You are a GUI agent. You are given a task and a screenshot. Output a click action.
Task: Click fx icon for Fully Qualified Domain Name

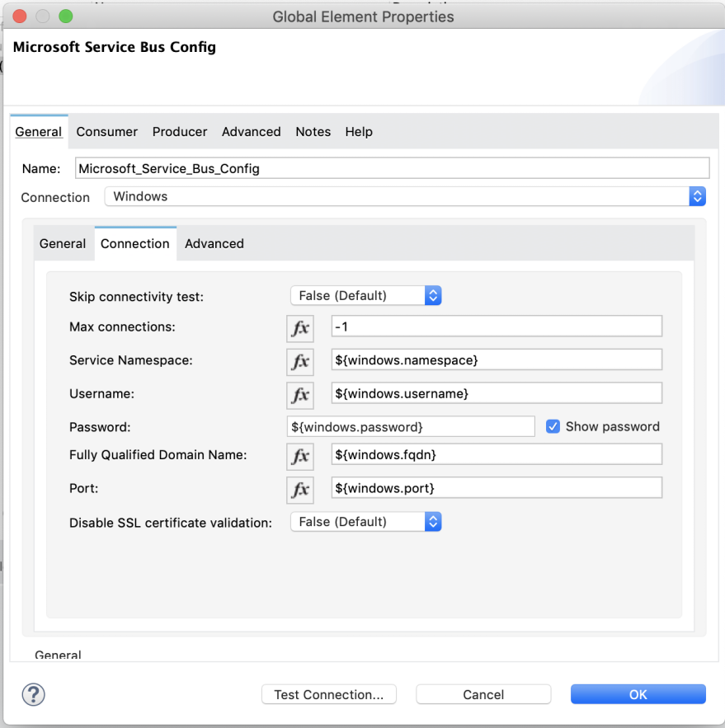click(299, 456)
